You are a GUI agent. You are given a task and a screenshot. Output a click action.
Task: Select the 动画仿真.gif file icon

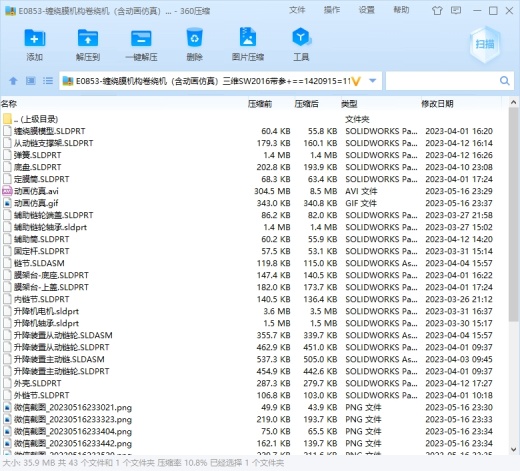[x=7, y=203]
